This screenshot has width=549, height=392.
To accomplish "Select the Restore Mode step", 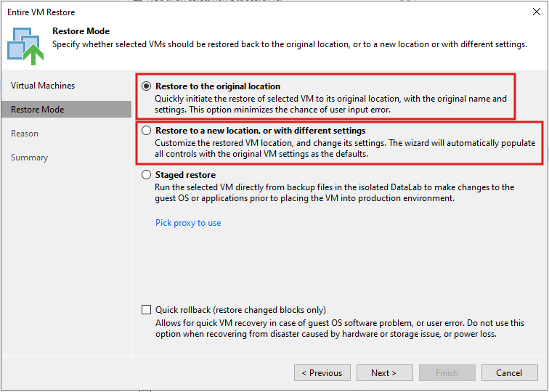I will (67, 109).
